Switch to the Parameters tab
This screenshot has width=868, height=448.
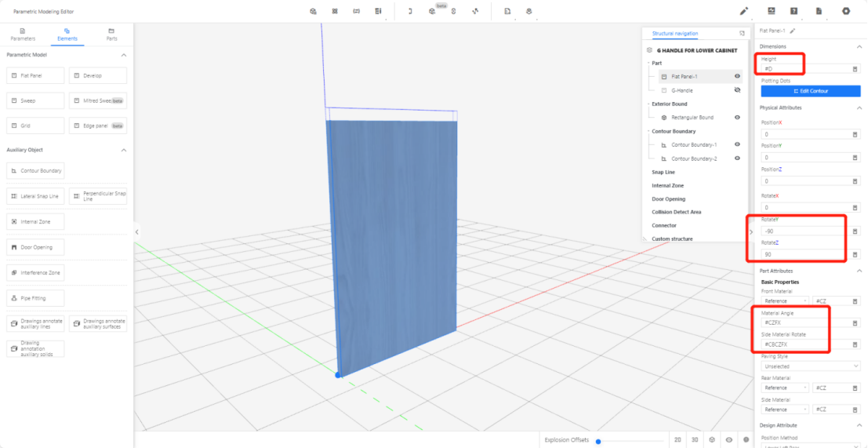(23, 35)
